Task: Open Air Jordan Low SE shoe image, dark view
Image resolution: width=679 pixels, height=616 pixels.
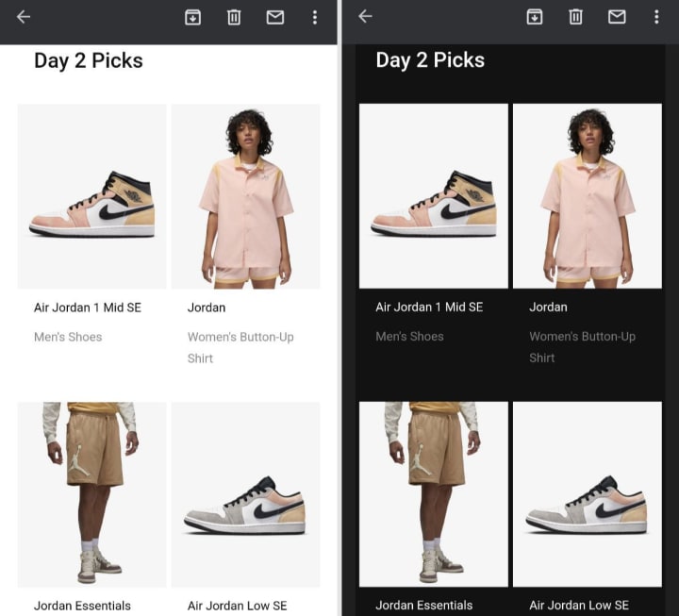Action: click(588, 494)
